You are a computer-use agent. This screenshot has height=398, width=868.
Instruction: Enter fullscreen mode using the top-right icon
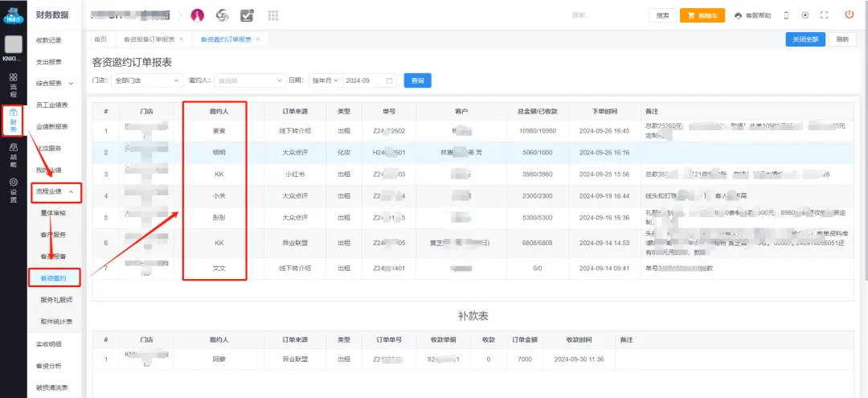click(824, 15)
